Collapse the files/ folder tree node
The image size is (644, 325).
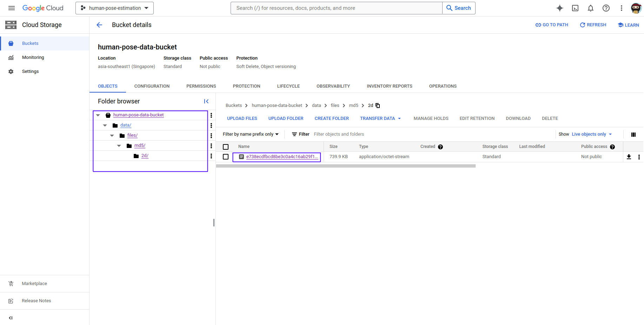tap(112, 135)
